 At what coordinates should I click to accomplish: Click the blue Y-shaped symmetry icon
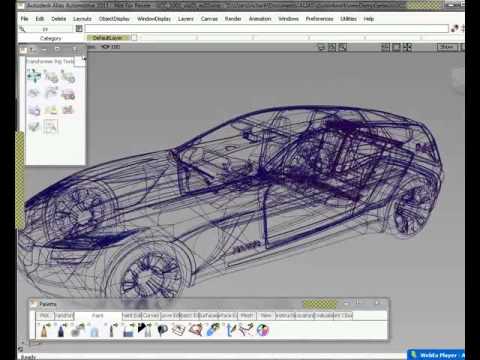[230, 330]
